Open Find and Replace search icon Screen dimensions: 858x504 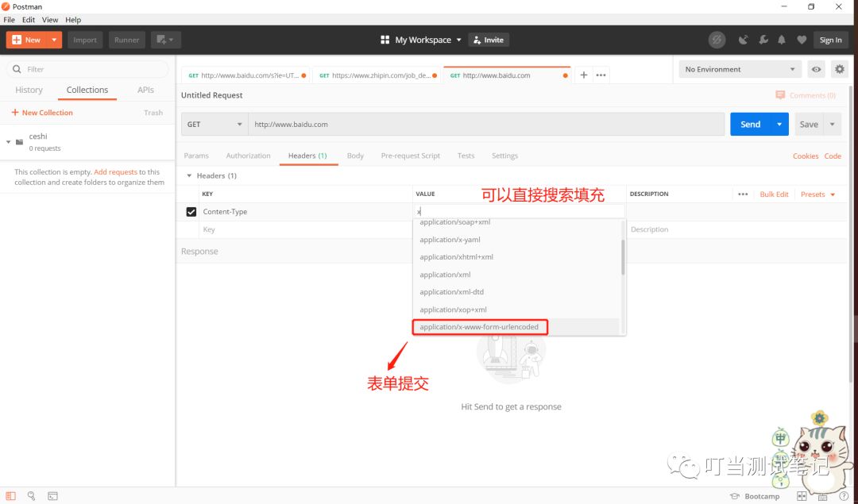[x=31, y=496]
